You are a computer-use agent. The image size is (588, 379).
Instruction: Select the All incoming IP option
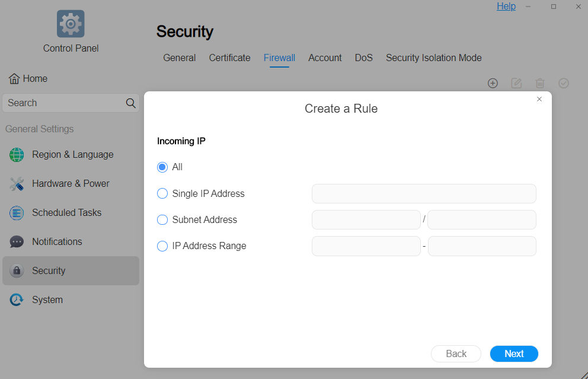[162, 167]
